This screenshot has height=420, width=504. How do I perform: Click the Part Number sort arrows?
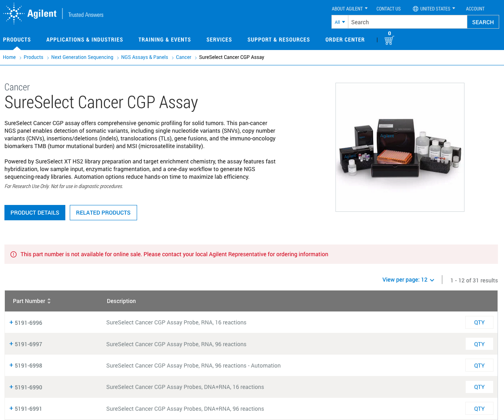click(x=49, y=301)
